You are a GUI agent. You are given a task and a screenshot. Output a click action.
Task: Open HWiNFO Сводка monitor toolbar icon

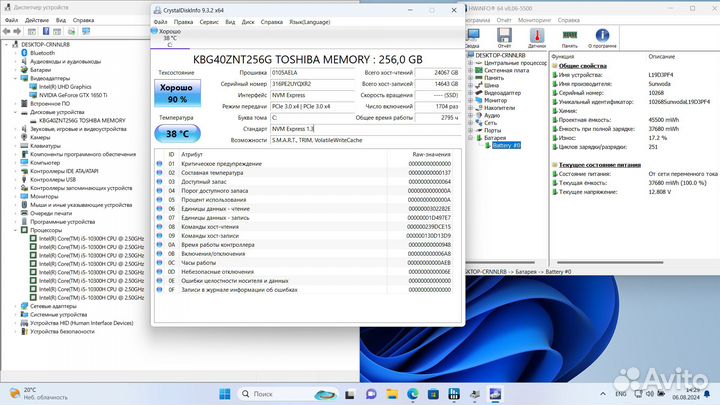(x=472, y=35)
